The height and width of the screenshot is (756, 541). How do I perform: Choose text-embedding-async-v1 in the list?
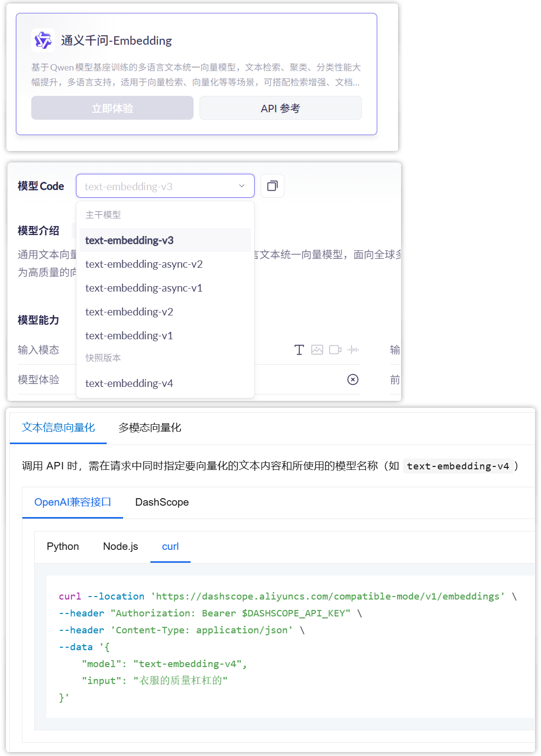[165, 288]
